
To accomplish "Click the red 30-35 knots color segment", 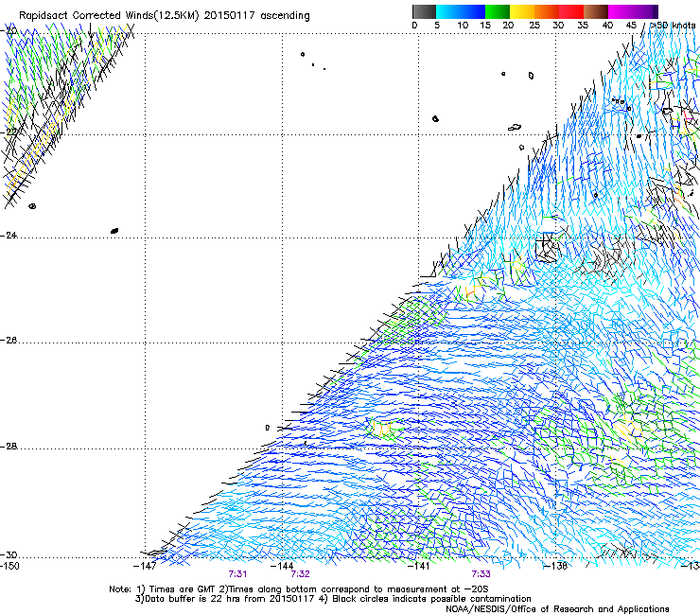I will tap(571, 11).
